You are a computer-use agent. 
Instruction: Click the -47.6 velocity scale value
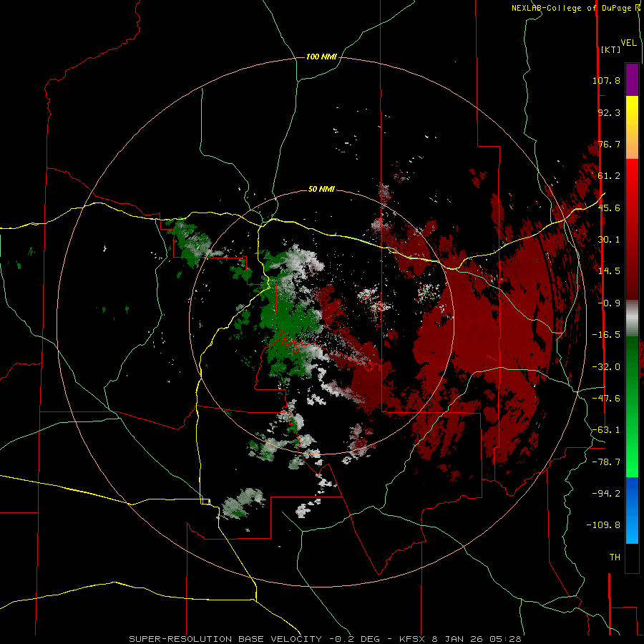606,399
